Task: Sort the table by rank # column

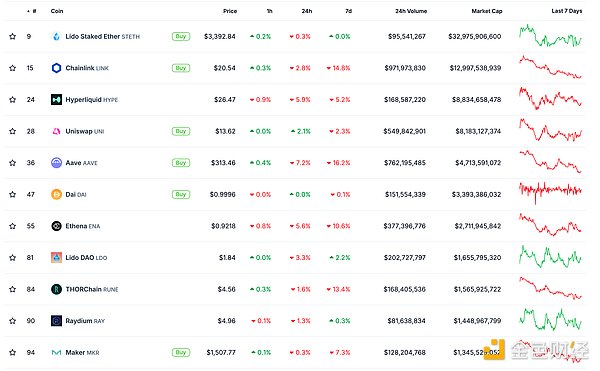Action: [32, 11]
